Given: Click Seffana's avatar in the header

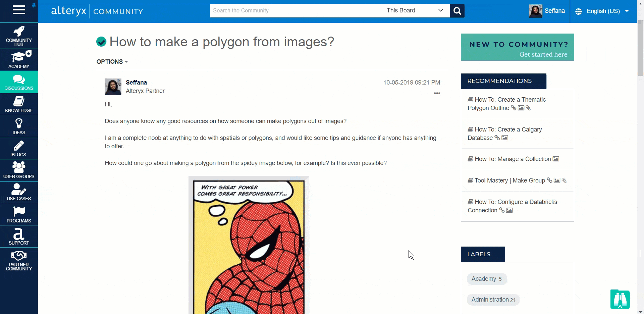Looking at the screenshot, I should coord(535,11).
